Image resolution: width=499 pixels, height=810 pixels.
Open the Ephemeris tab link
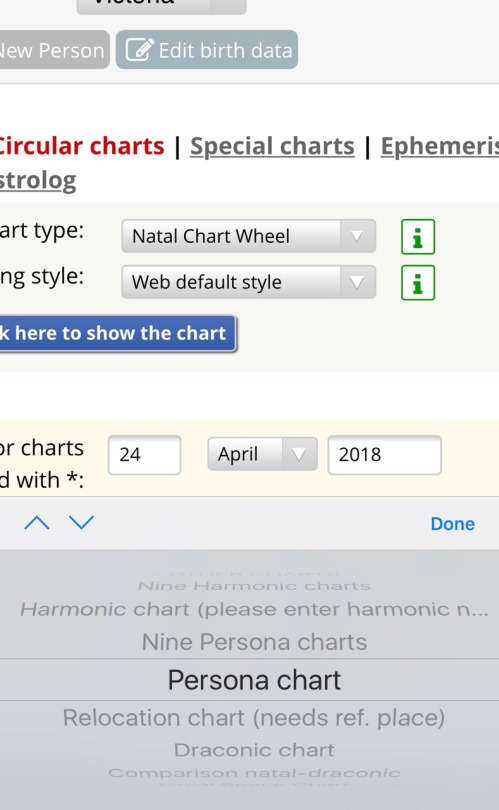[x=440, y=146]
